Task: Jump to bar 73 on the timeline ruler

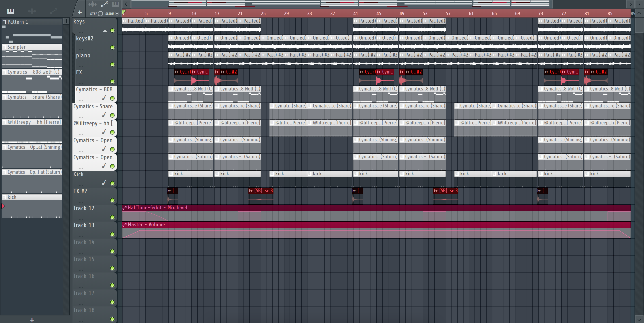Action: pos(540,13)
